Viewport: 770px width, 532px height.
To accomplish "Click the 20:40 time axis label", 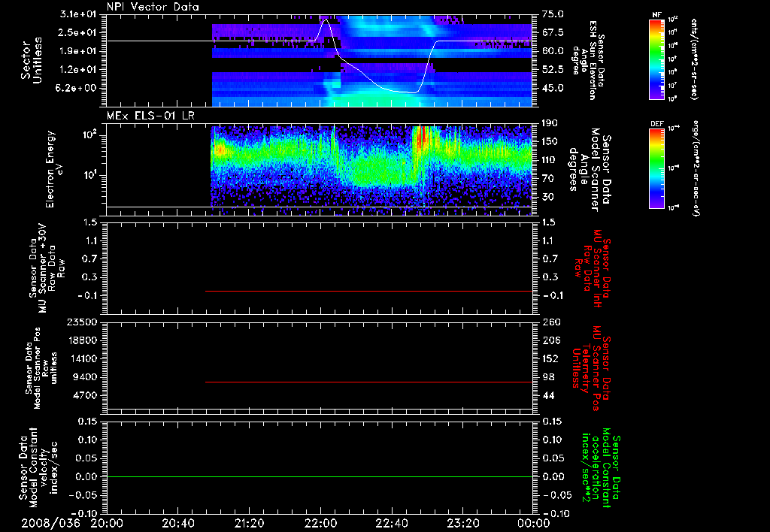I will tap(178, 523).
